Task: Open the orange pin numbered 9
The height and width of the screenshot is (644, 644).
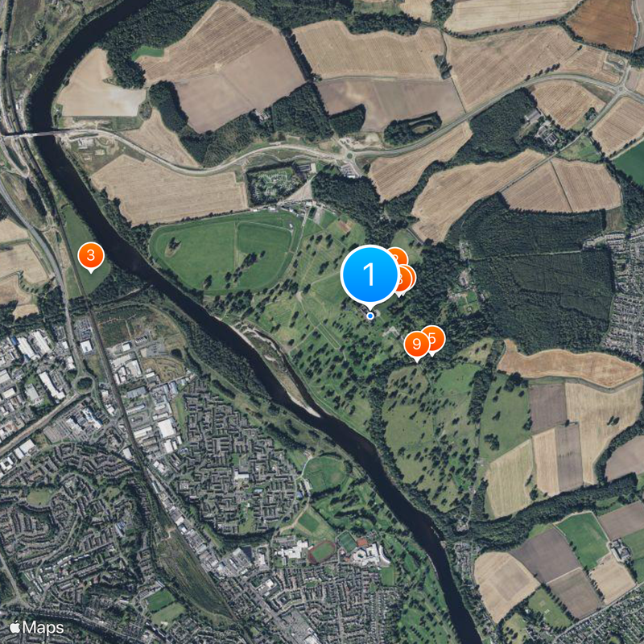Action: 417,345
